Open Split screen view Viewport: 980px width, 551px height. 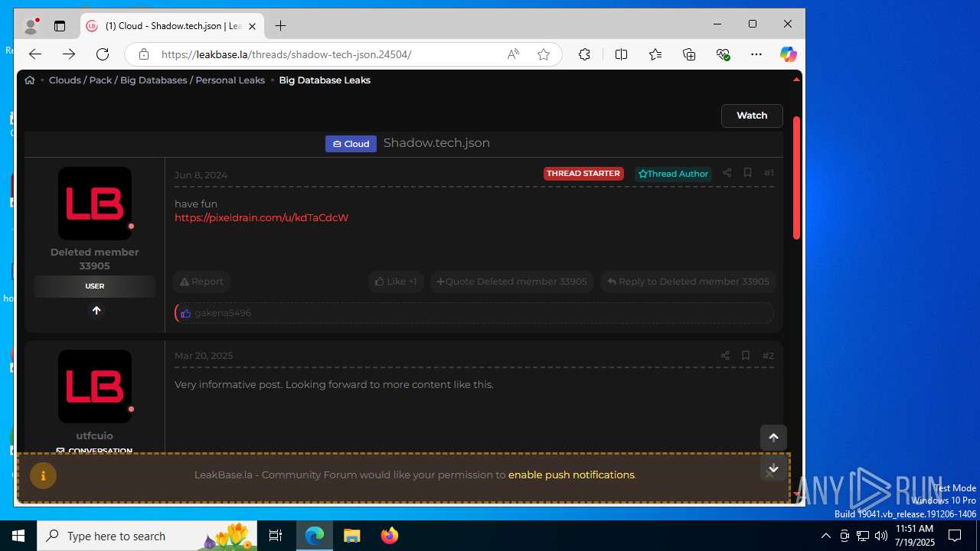coord(621,54)
